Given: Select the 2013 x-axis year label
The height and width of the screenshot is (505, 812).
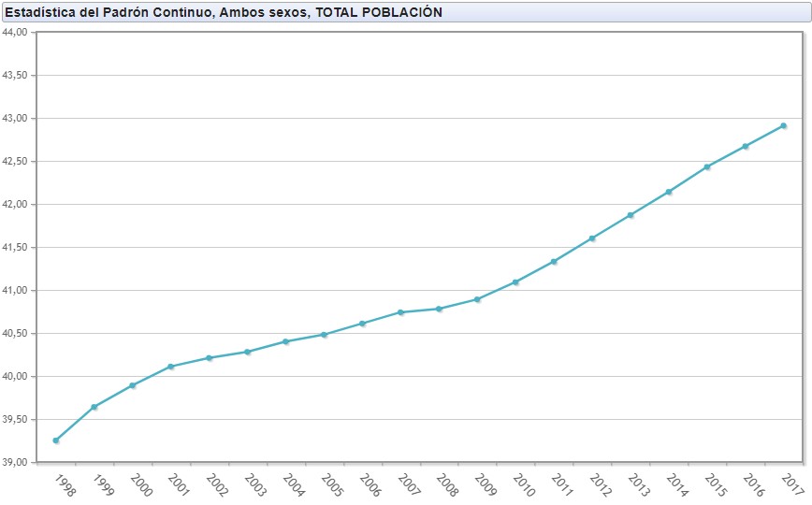Looking at the screenshot, I should pos(638,484).
